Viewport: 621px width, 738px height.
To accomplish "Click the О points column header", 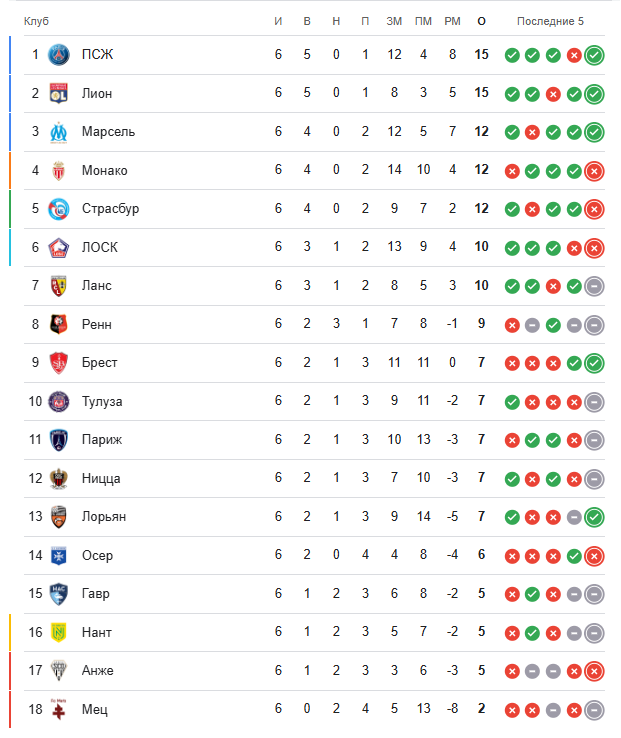I will (482, 22).
